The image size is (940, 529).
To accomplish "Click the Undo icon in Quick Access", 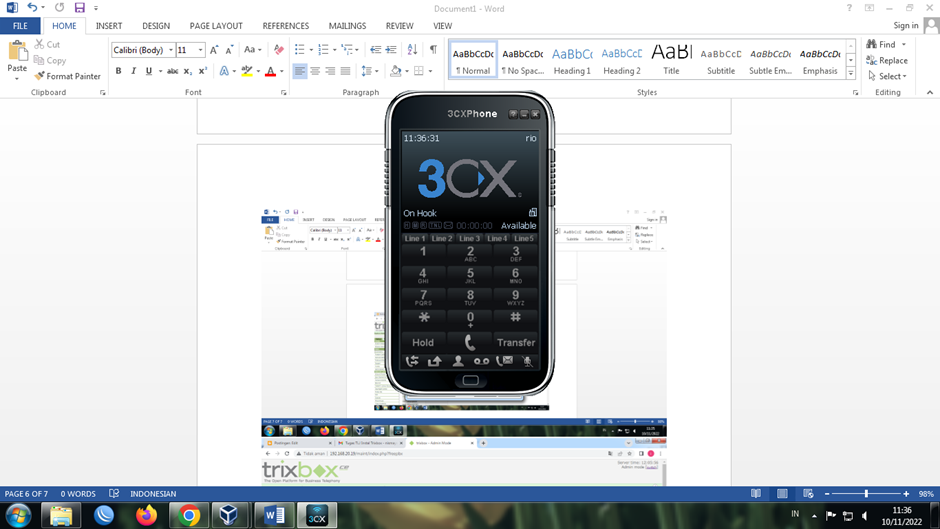I will 32,8.
